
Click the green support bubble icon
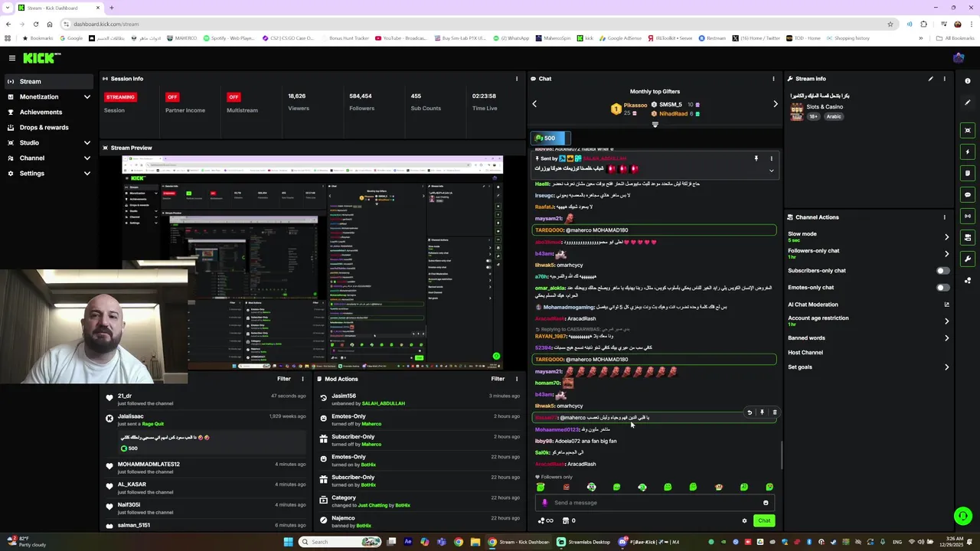pos(963,517)
